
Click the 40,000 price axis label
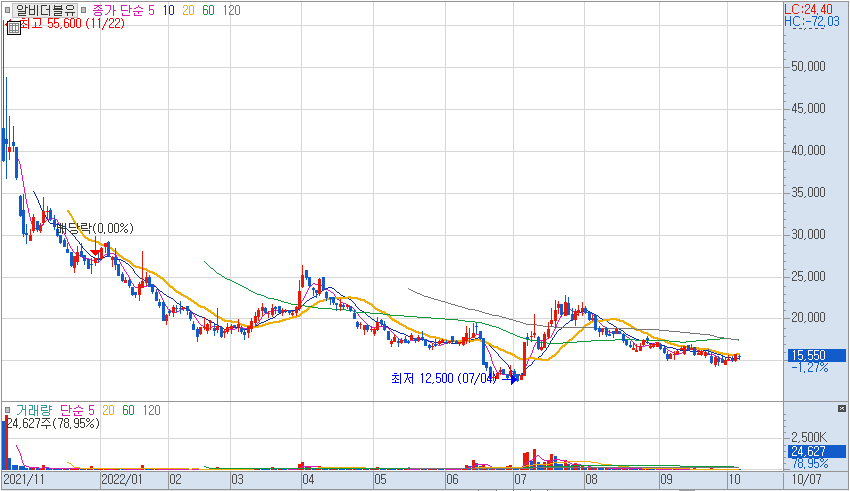click(x=808, y=151)
